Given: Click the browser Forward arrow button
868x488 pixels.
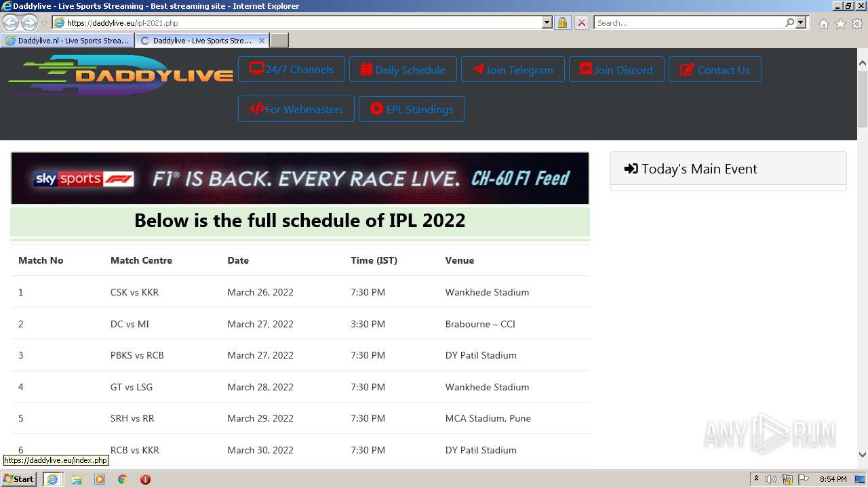Looking at the screenshot, I should pyautogui.click(x=29, y=22).
